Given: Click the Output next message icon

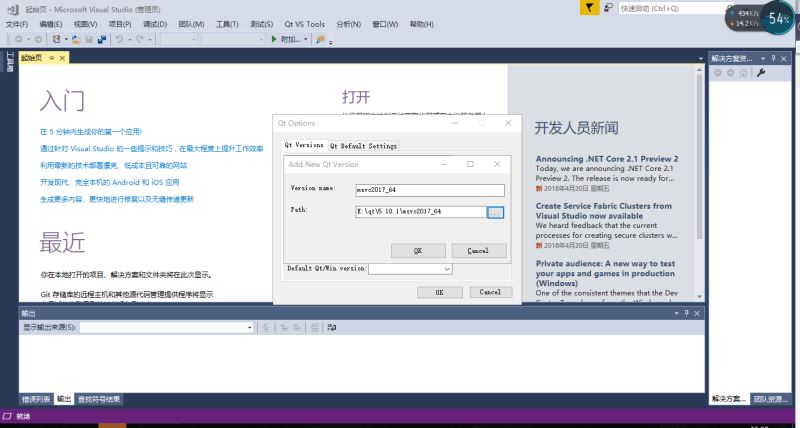Looking at the screenshot, I should (x=296, y=328).
